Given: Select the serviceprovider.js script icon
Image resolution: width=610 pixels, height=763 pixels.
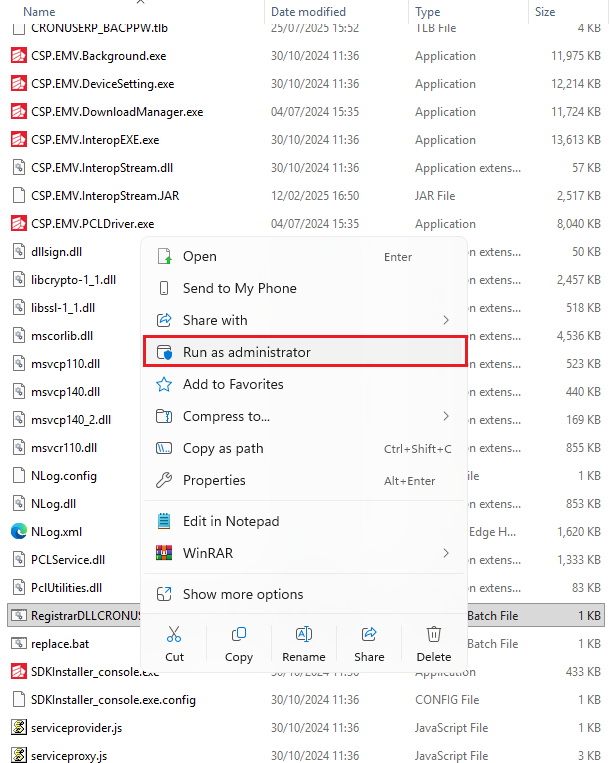Looking at the screenshot, I should pos(17,728).
